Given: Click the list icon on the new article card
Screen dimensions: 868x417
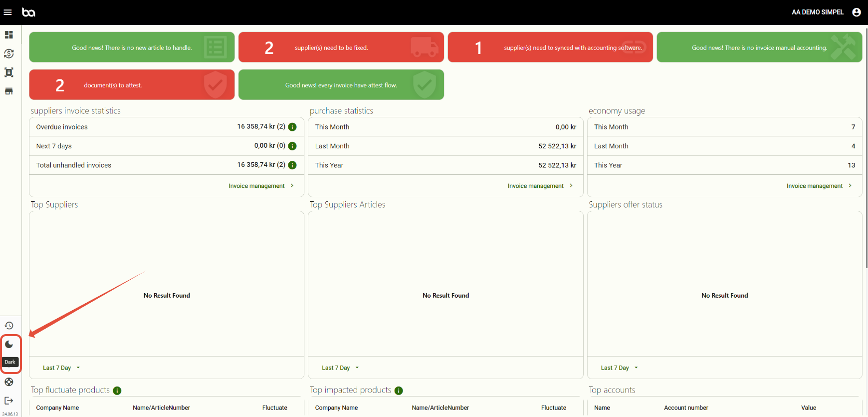Looking at the screenshot, I should 216,47.
